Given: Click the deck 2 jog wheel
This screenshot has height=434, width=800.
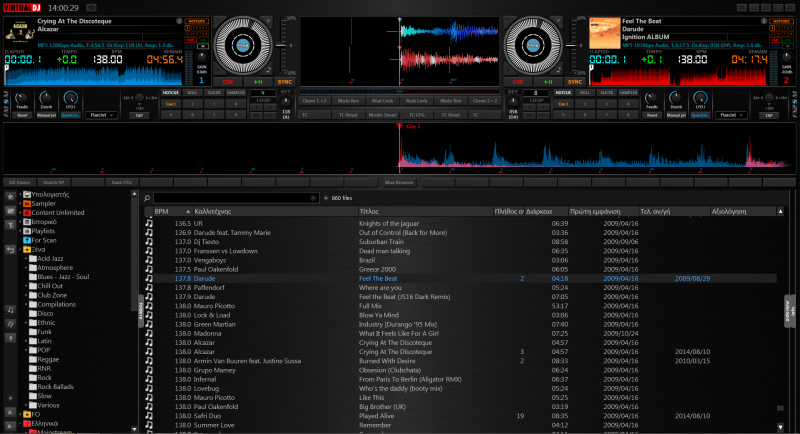Looking at the screenshot, I should (x=533, y=45).
